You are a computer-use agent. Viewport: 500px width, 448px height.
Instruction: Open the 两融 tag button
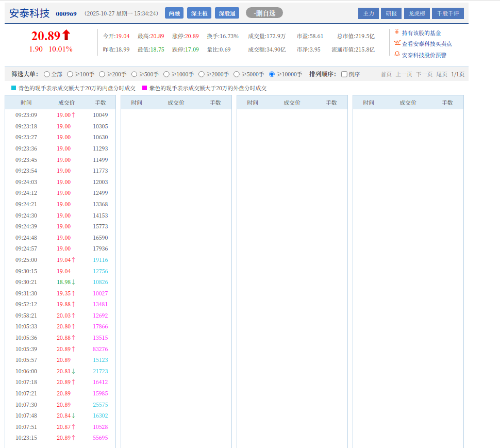(174, 13)
